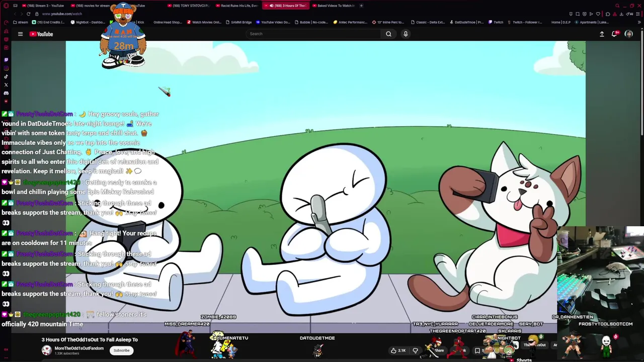Click the YouTube search magnifier button
This screenshot has height=362, width=644.
click(388, 34)
